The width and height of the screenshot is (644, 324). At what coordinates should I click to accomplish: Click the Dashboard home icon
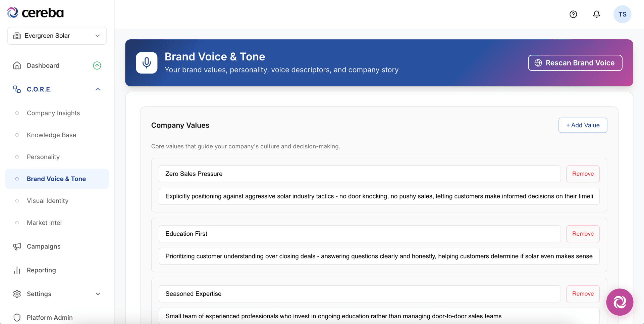[x=17, y=65]
